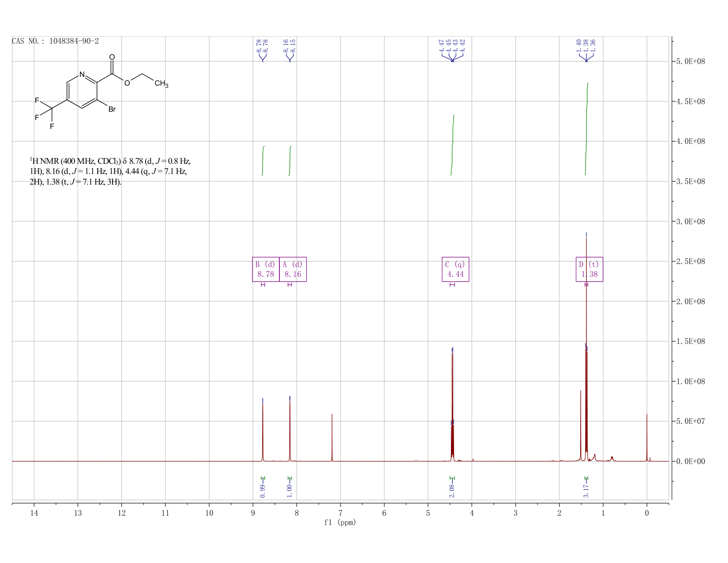Click the solvent peak near 7.2 ppm

(332, 437)
